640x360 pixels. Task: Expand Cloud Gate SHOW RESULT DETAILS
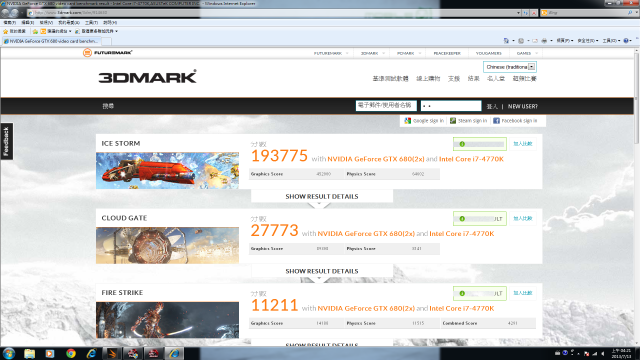tap(322, 271)
